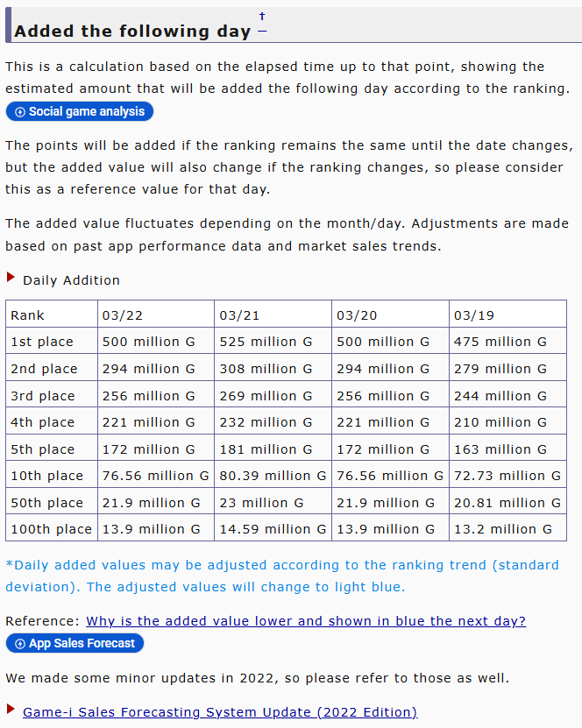
Task: Click 1st place value under 03/22
Action: pos(156,341)
